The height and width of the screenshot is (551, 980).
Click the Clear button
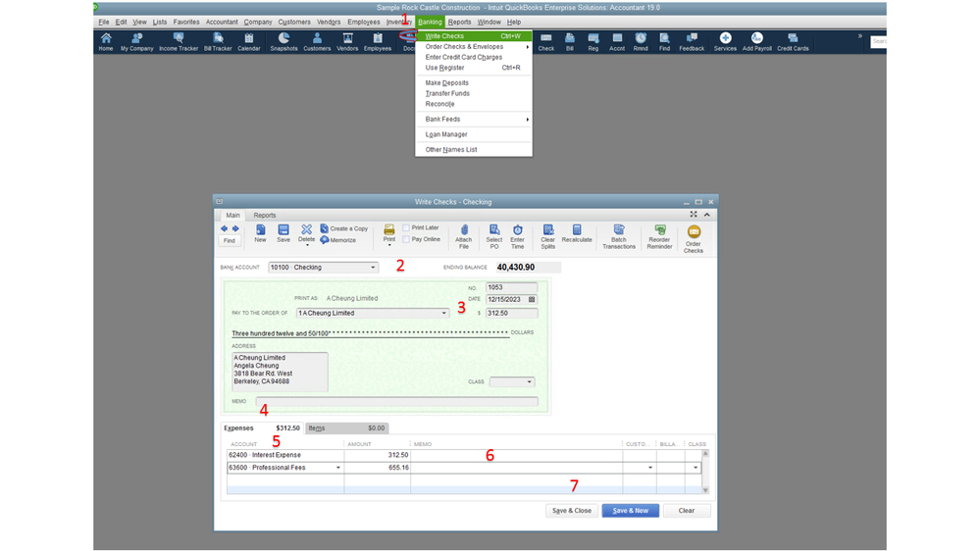687,511
